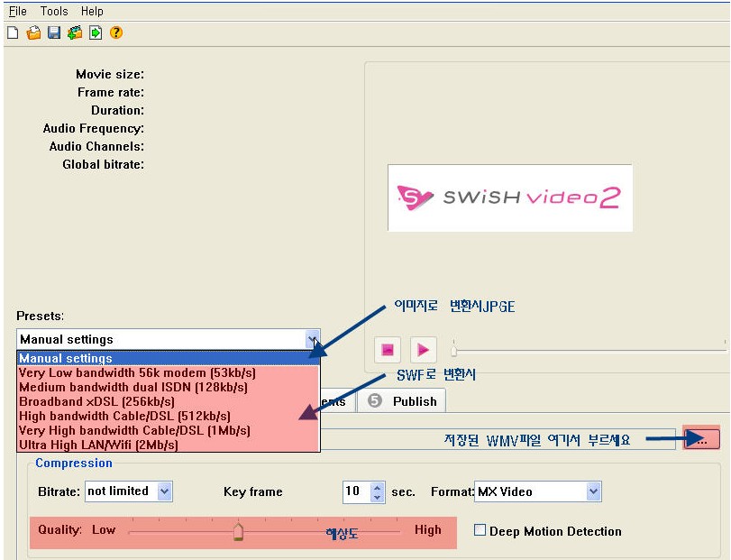Open a file with the folder icon
This screenshot has width=731, height=560.
33,32
